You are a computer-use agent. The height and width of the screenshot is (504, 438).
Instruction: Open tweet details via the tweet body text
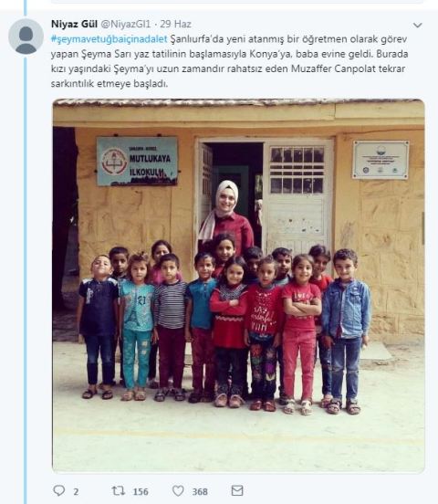(229, 61)
